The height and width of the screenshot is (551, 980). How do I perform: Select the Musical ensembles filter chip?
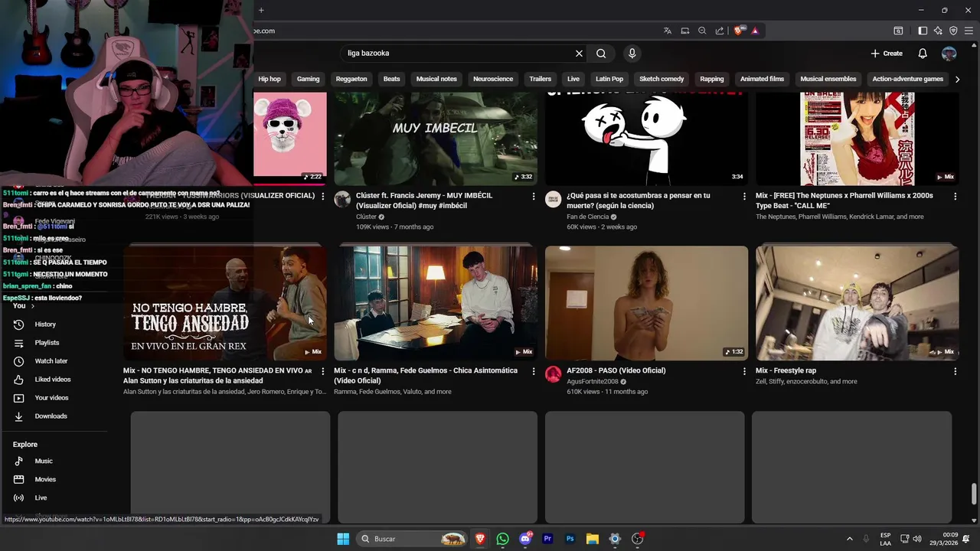click(828, 79)
